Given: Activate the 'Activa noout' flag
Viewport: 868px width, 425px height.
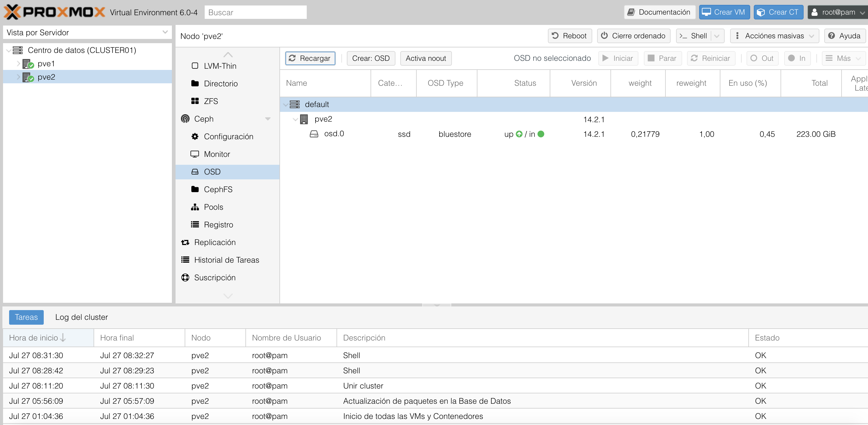Looking at the screenshot, I should (x=425, y=58).
